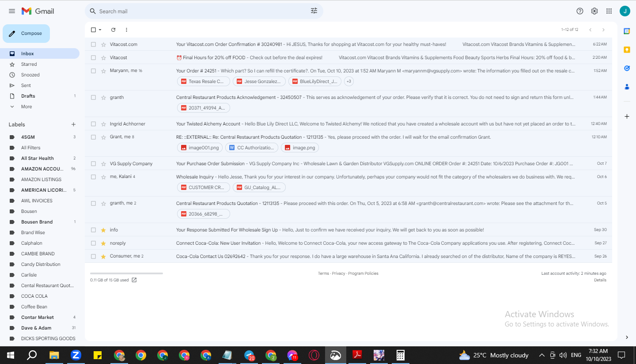The width and height of the screenshot is (636, 364).
Task: Open Google Tasks in the side panel
Action: pos(627,68)
